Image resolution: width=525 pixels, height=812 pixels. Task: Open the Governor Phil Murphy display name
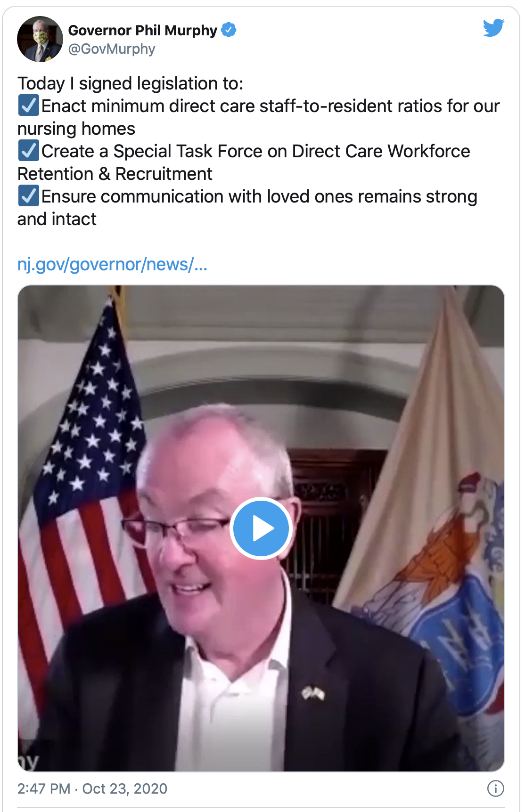(x=143, y=30)
